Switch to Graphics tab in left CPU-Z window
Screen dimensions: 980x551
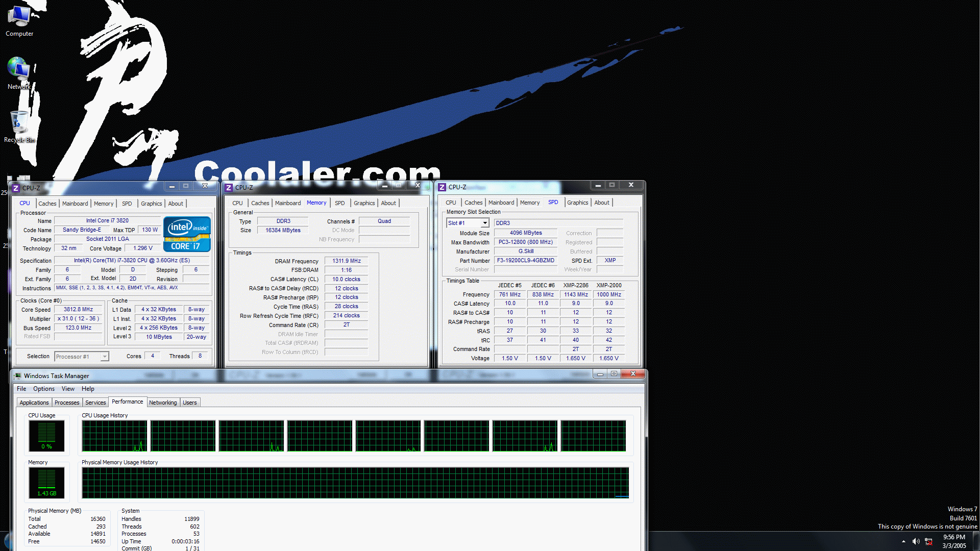pos(152,204)
